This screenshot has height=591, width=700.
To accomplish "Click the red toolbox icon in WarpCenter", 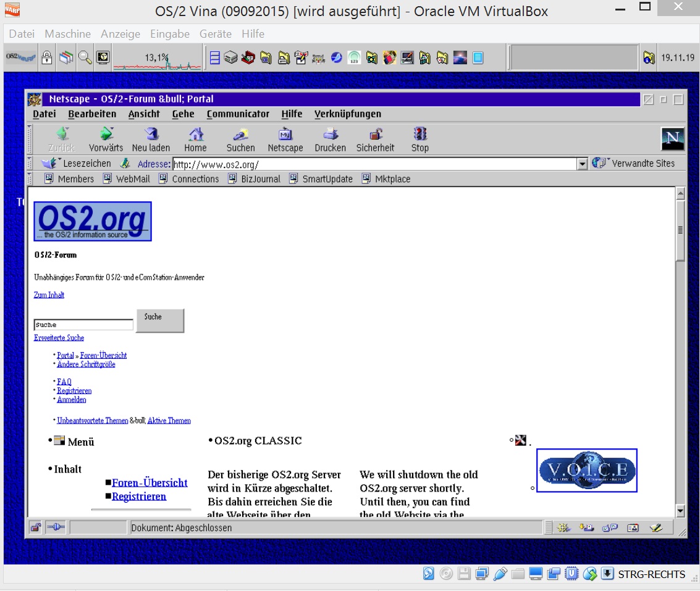I will click(x=248, y=58).
